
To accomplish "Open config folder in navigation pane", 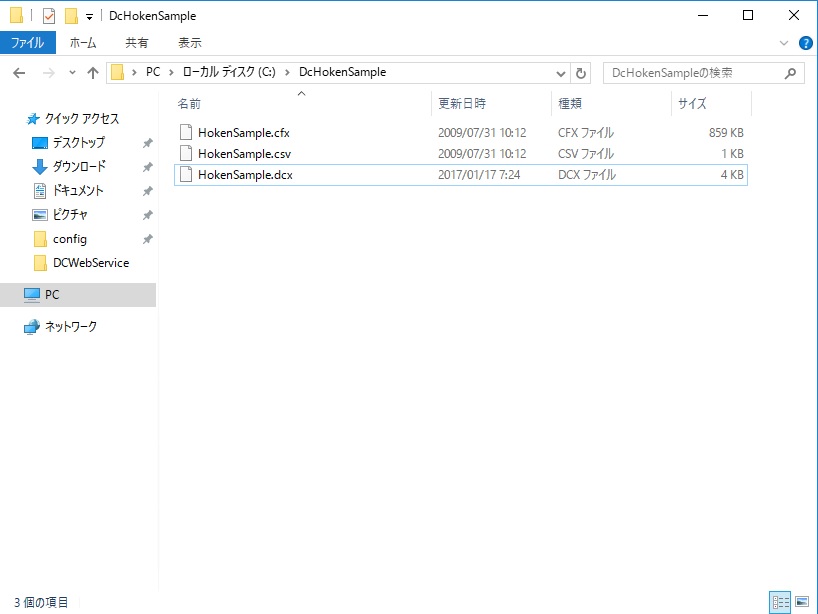I will (69, 239).
